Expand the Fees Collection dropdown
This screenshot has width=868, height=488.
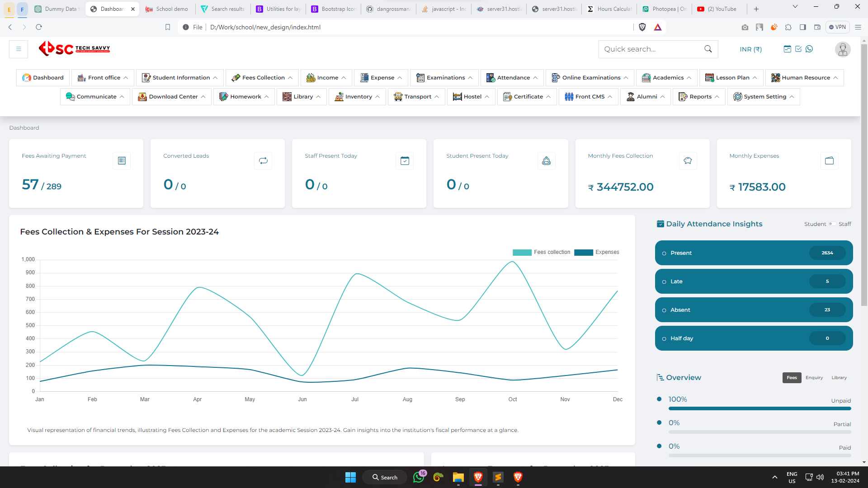pos(262,78)
